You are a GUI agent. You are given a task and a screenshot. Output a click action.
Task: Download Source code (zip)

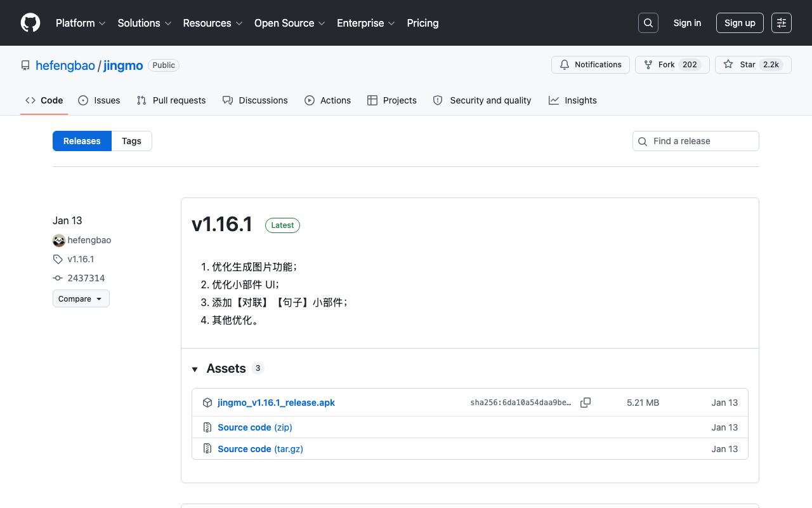(x=255, y=427)
